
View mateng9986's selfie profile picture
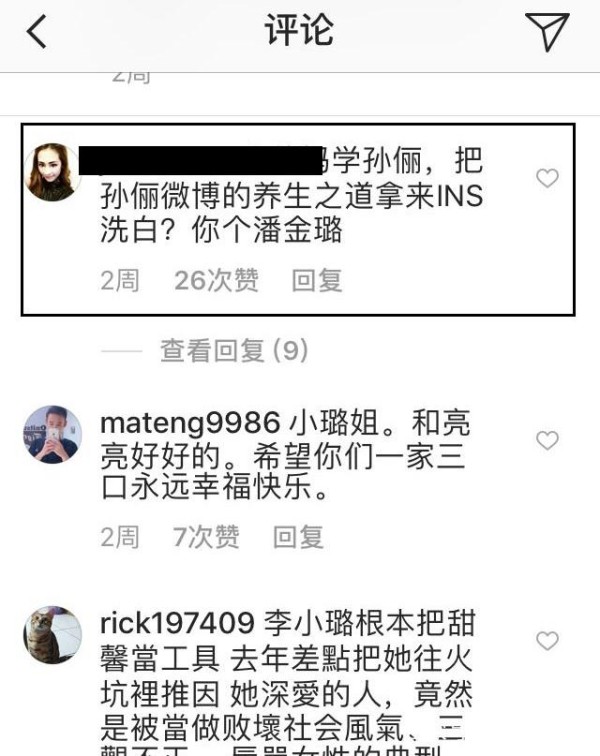pyautogui.click(x=52, y=434)
